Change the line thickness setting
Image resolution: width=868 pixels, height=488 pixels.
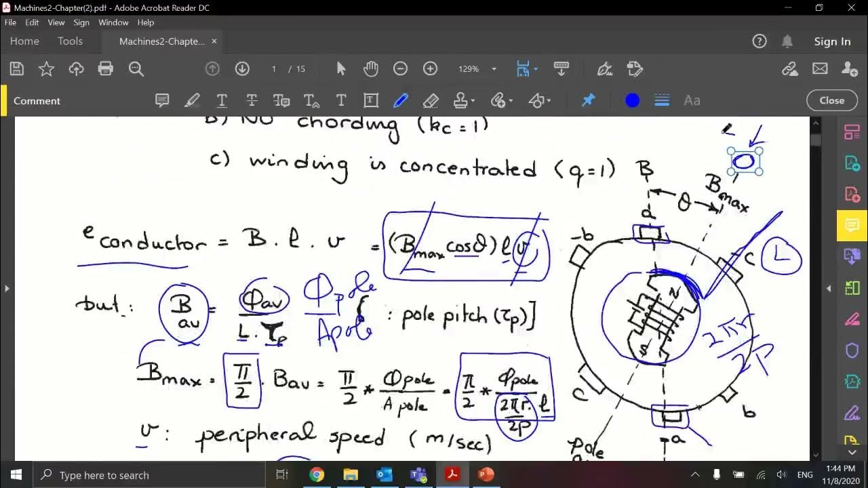point(662,100)
